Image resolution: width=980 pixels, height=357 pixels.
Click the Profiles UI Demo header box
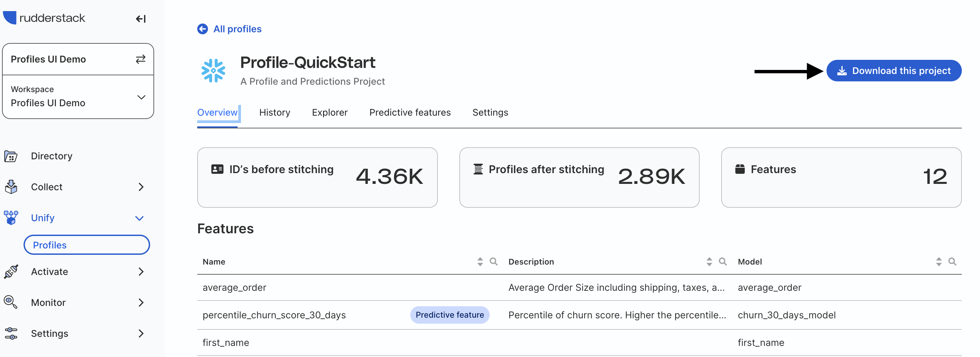(78, 59)
